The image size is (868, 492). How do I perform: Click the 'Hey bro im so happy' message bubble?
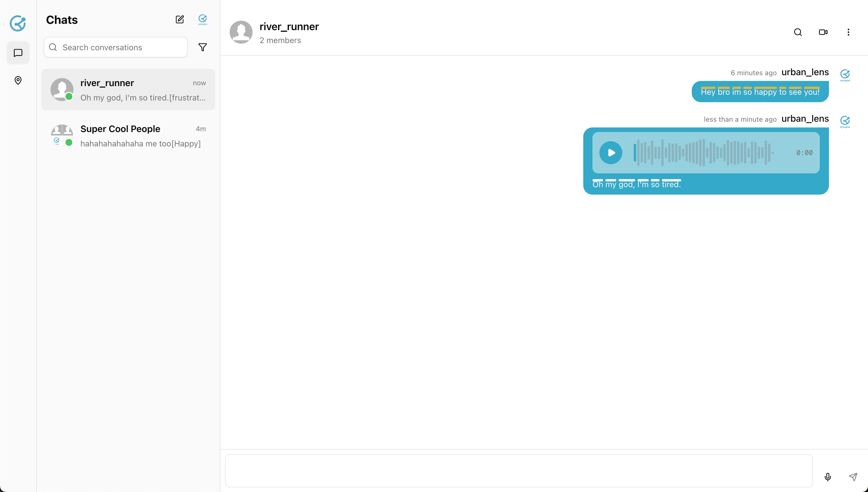point(760,92)
